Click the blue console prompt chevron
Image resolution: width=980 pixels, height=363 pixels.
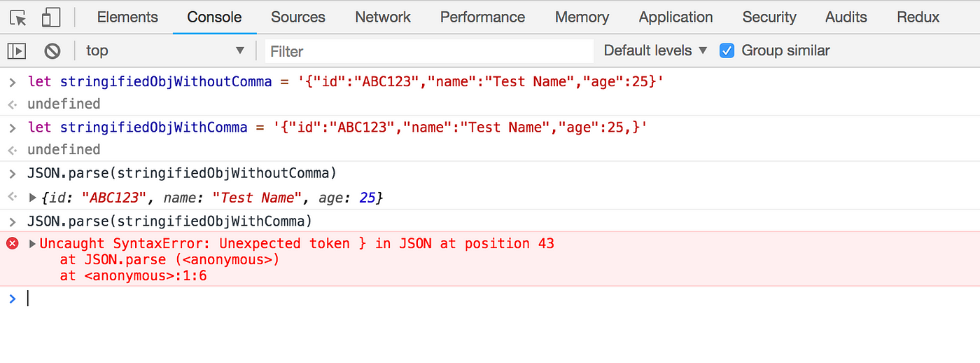tap(12, 299)
